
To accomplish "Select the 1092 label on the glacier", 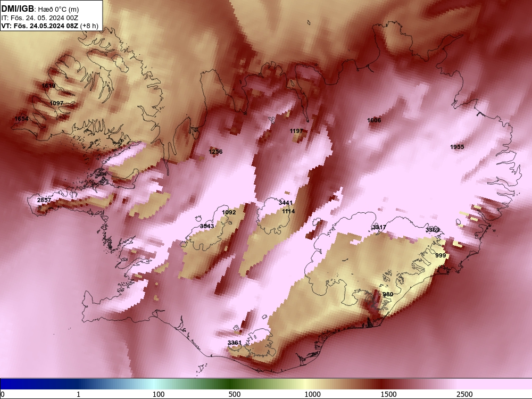I will (x=229, y=212).
